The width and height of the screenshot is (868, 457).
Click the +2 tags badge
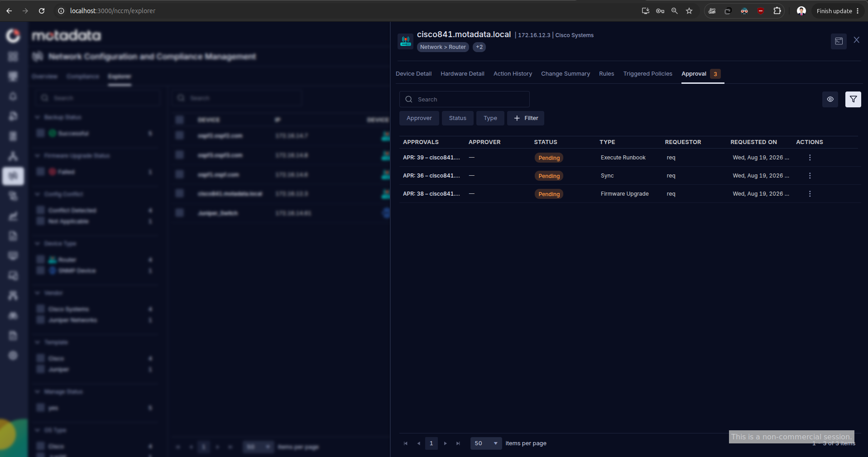point(479,47)
